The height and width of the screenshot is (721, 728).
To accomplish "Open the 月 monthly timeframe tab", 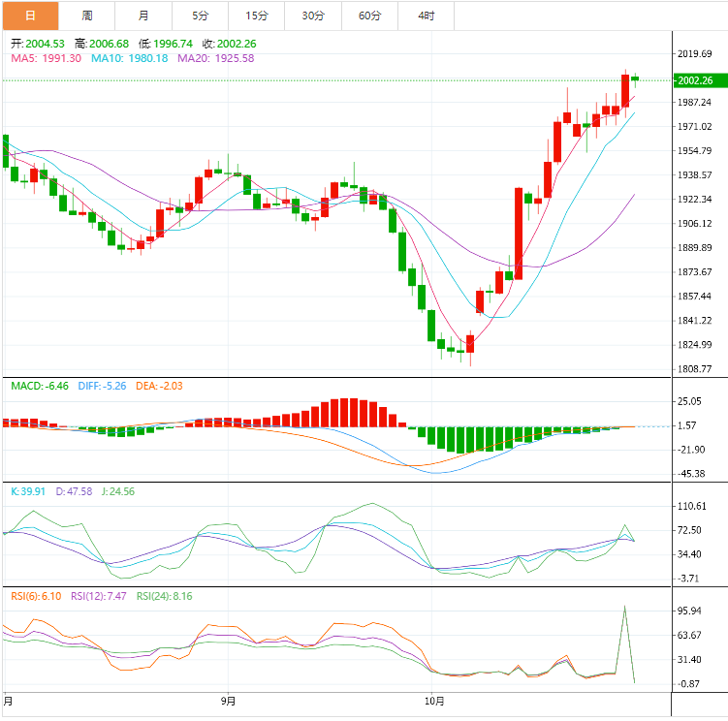I will pos(143,16).
